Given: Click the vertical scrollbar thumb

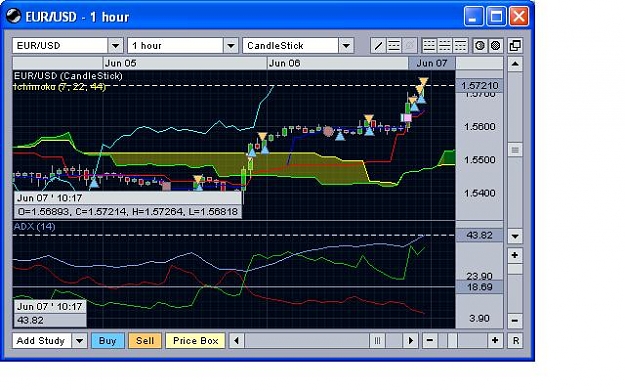Looking at the screenshot, I should 515,150.
